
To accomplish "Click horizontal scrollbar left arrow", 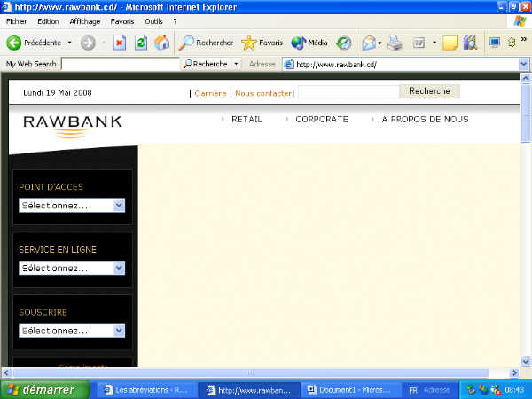I will click(6, 373).
